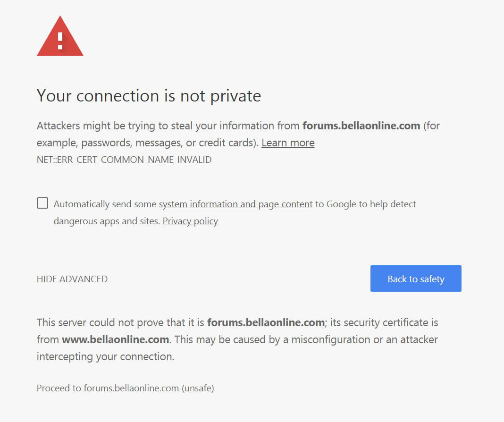Viewport: 504px width, 422px height.
Task: Click the 'This server could not prove' text
Action: point(121,323)
